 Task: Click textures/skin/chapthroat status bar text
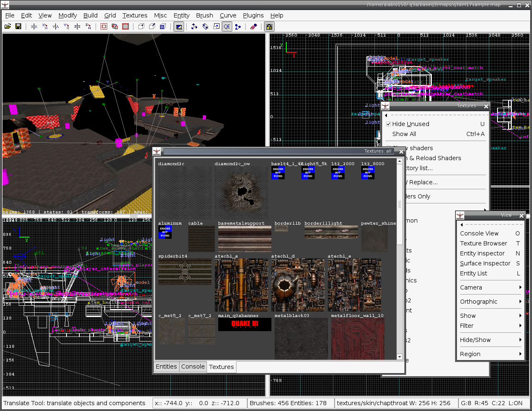[394, 403]
